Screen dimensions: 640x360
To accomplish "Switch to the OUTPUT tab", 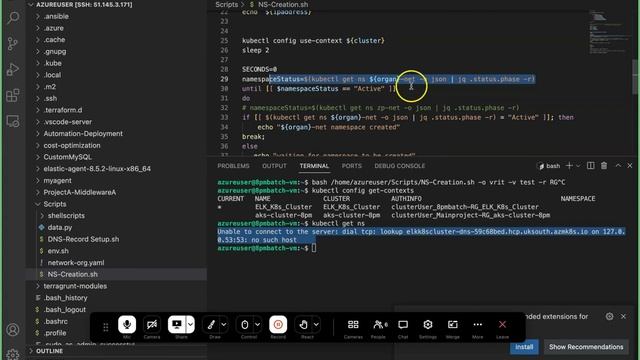I will (274, 166).
